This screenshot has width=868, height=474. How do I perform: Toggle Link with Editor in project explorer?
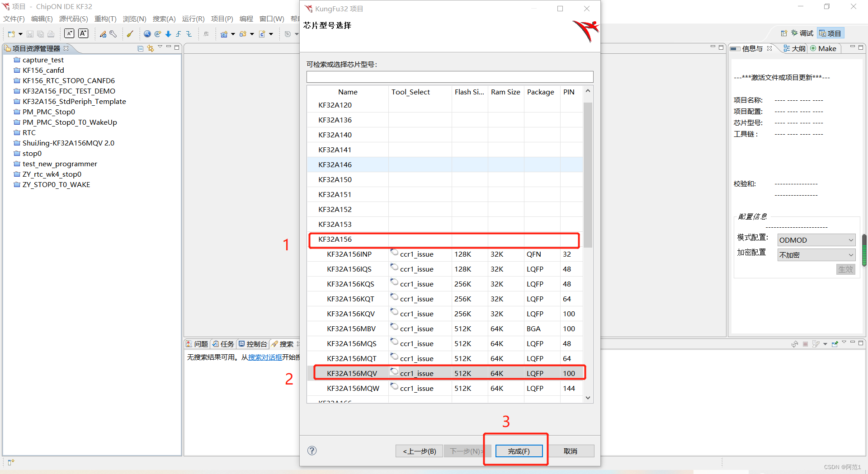pyautogui.click(x=151, y=47)
